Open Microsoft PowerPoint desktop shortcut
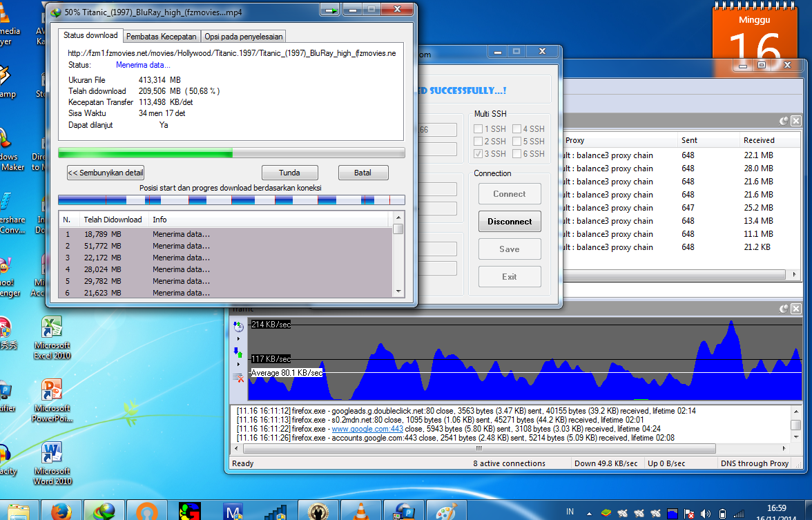Screen dimensions: 812x520 pos(52,401)
